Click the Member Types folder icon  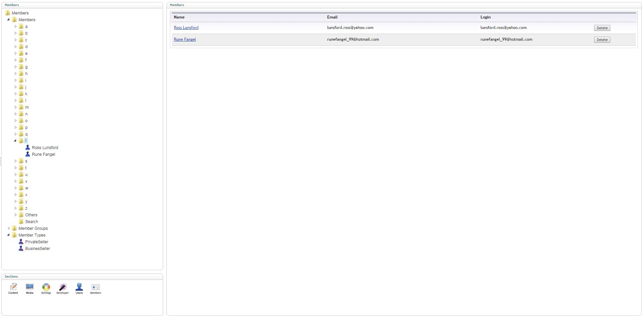tap(14, 235)
